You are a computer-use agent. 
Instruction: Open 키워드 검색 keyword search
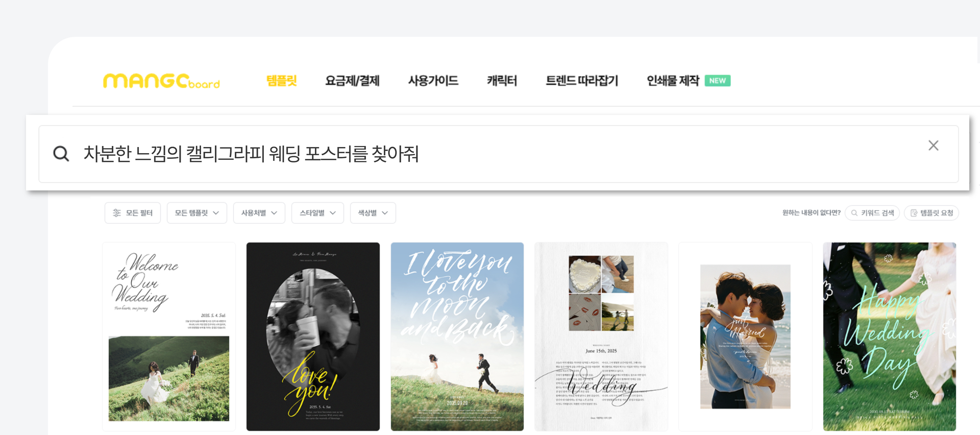pos(872,213)
